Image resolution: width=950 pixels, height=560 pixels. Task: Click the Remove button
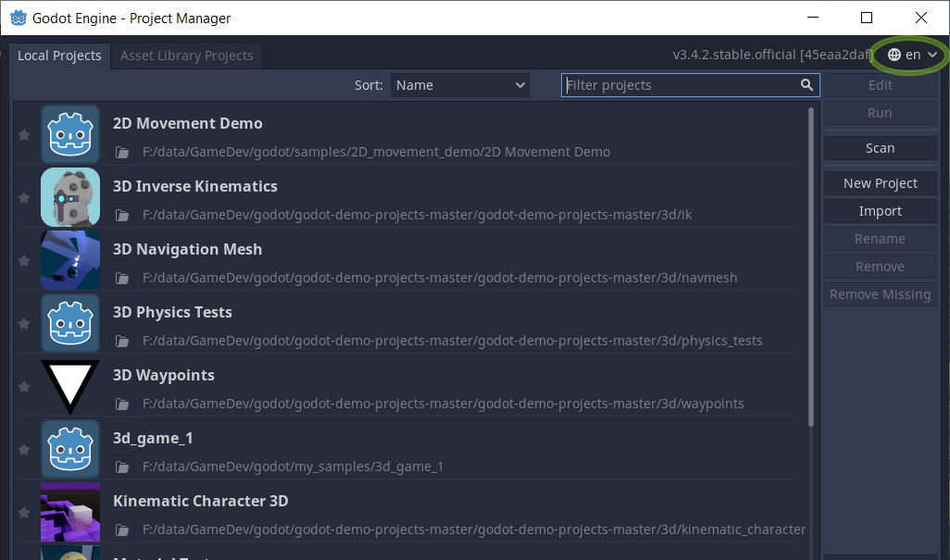881,267
